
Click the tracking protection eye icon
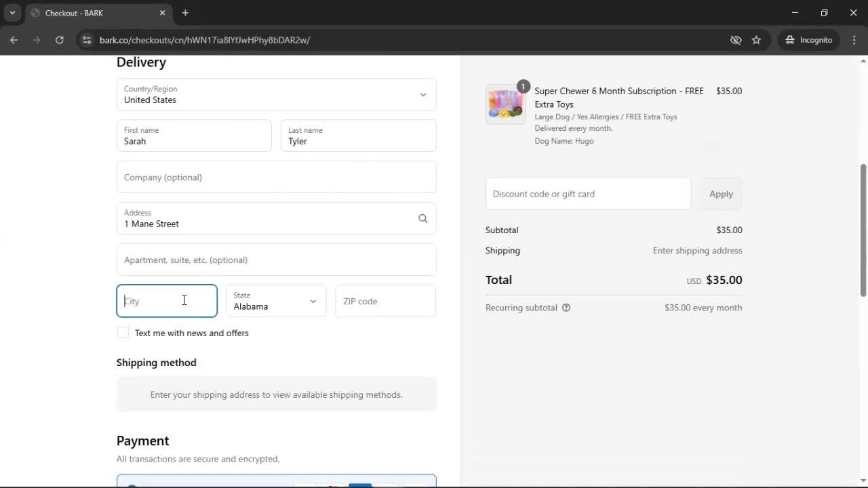(736, 40)
